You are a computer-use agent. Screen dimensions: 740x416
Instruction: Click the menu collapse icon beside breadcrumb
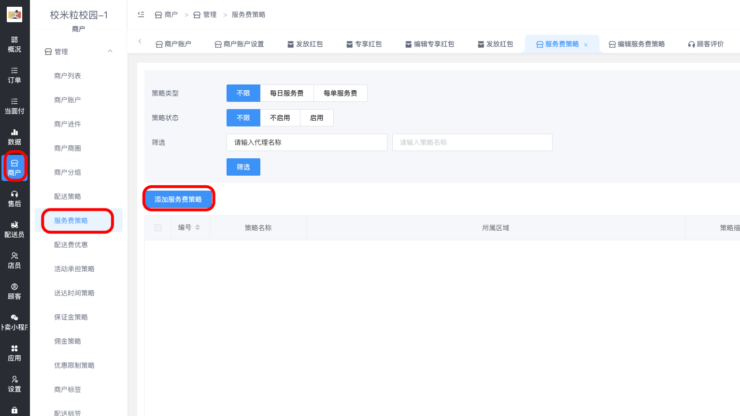click(x=140, y=15)
